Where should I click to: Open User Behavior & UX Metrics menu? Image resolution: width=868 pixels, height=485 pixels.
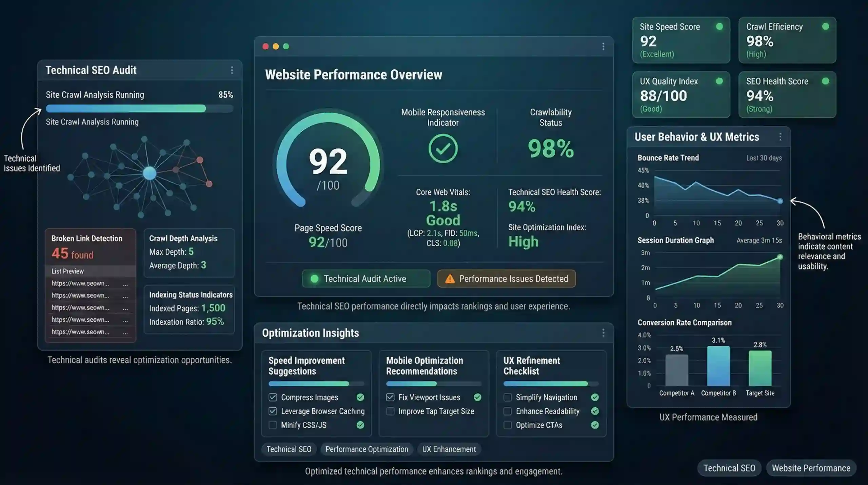point(781,137)
